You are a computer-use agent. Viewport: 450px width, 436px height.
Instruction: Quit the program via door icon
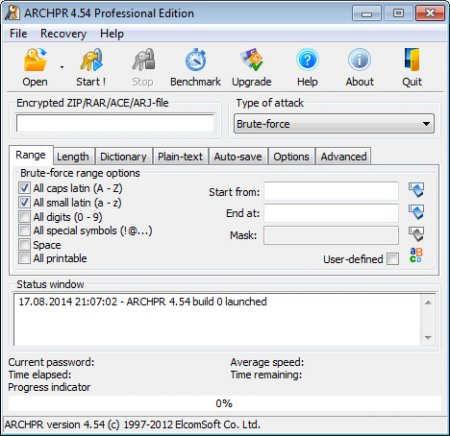(412, 60)
